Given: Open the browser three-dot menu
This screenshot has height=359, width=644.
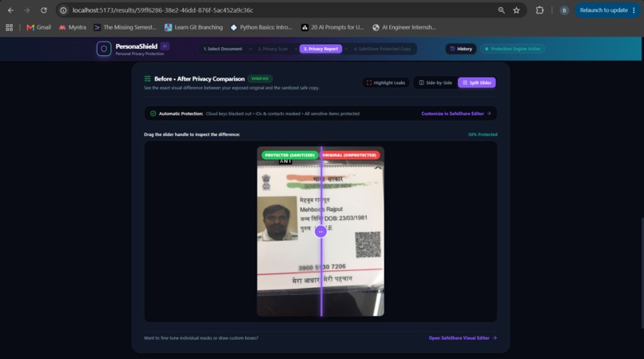Looking at the screenshot, I should [x=634, y=10].
